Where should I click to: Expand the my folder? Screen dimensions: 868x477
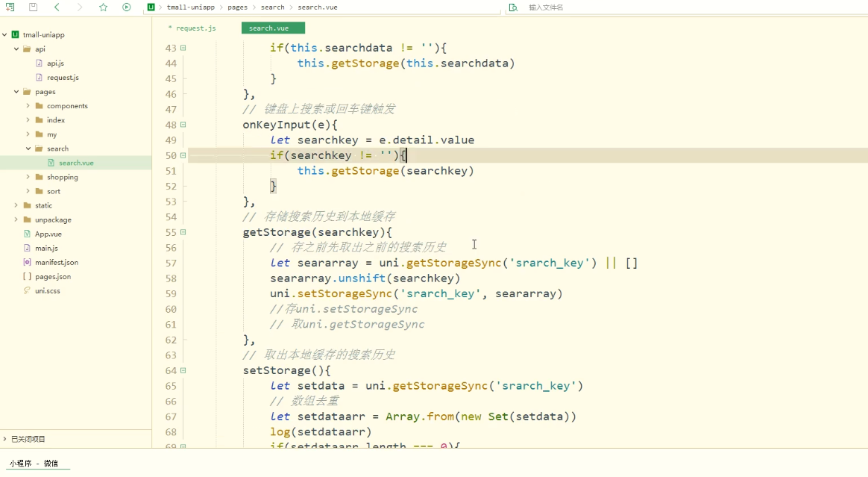pyautogui.click(x=28, y=134)
